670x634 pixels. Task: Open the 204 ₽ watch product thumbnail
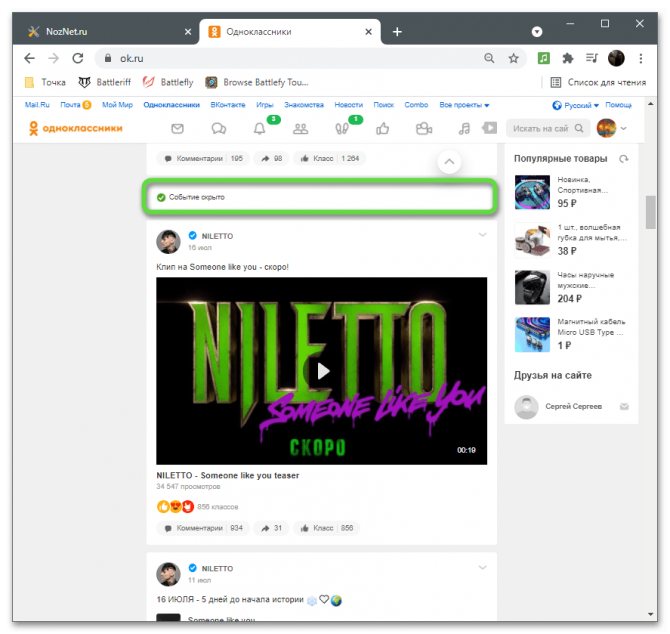[532, 287]
